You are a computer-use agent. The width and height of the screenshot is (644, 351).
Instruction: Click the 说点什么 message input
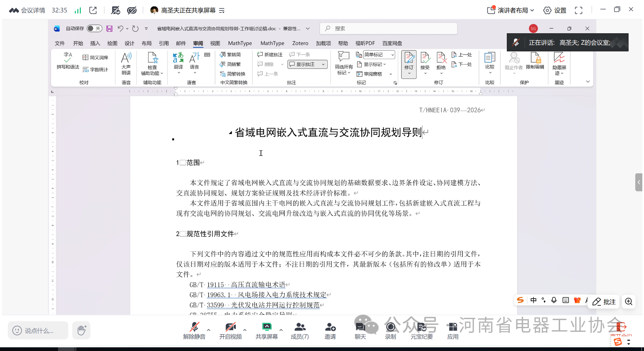click(x=38, y=331)
